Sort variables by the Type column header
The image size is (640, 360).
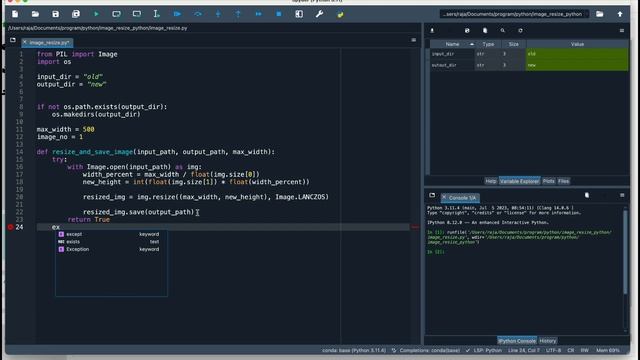(x=488, y=44)
